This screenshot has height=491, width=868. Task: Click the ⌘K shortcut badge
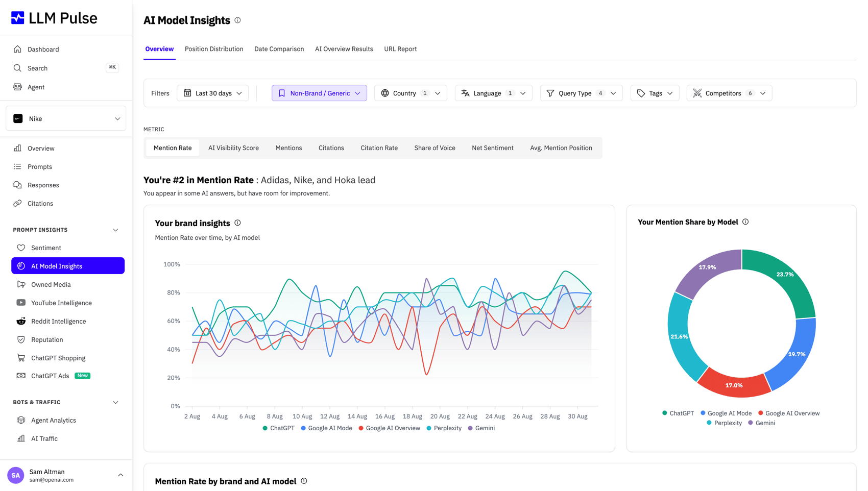click(112, 67)
